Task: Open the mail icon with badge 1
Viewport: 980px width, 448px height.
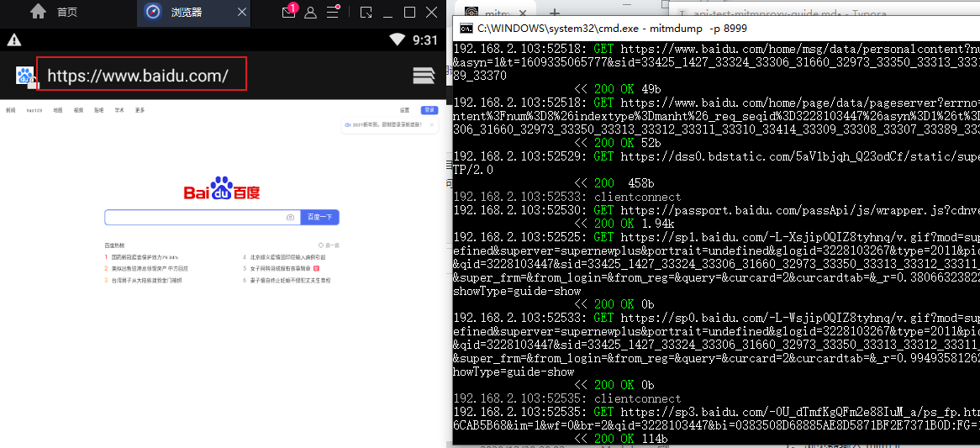Action: [289, 13]
